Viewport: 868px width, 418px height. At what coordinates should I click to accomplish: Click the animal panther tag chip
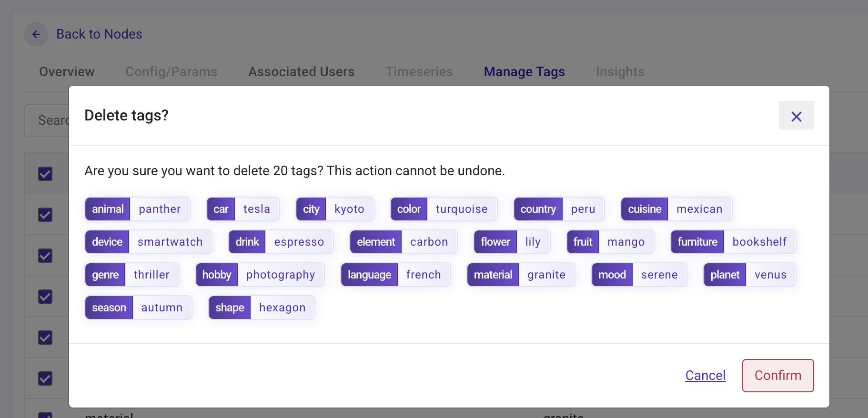point(137,209)
